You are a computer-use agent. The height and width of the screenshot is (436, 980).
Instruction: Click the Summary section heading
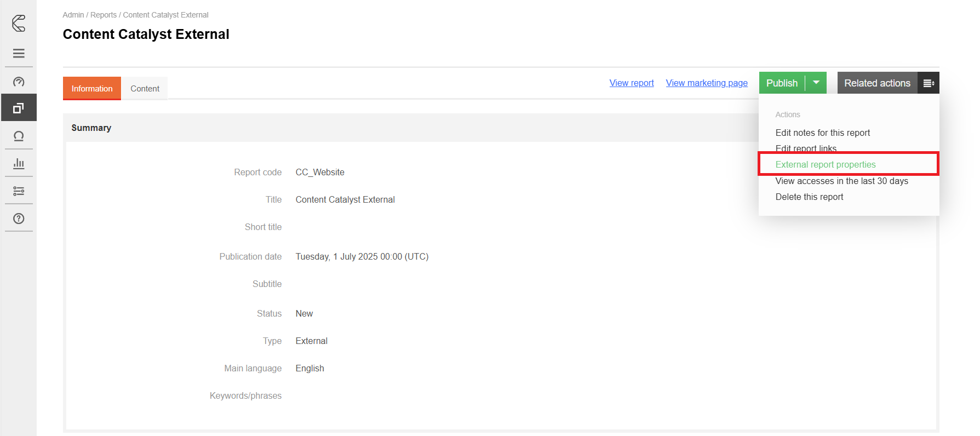pos(91,128)
